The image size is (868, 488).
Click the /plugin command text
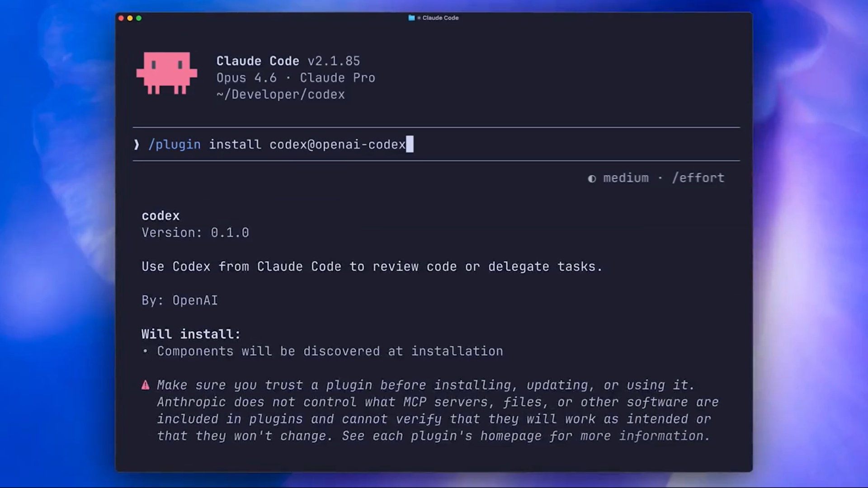point(175,145)
